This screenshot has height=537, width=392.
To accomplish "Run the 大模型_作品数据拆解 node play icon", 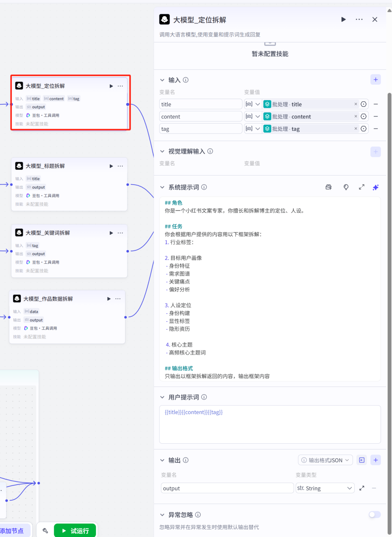I will tap(109, 299).
